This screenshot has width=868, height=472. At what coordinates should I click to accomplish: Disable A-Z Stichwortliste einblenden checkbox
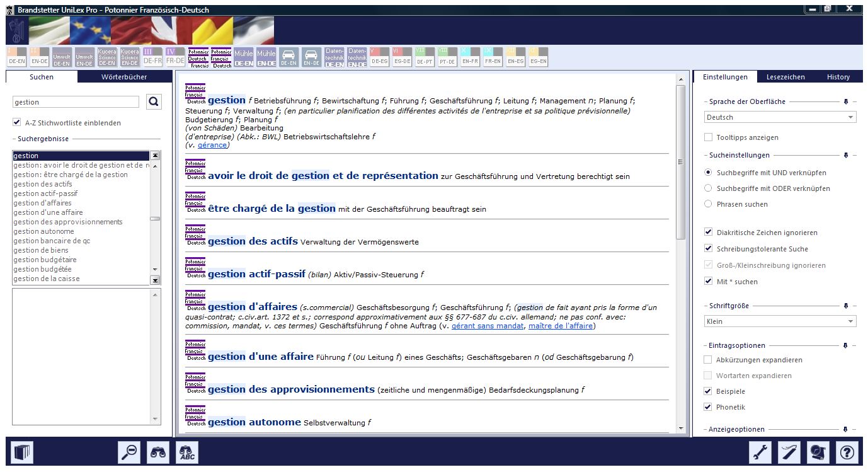(17, 123)
